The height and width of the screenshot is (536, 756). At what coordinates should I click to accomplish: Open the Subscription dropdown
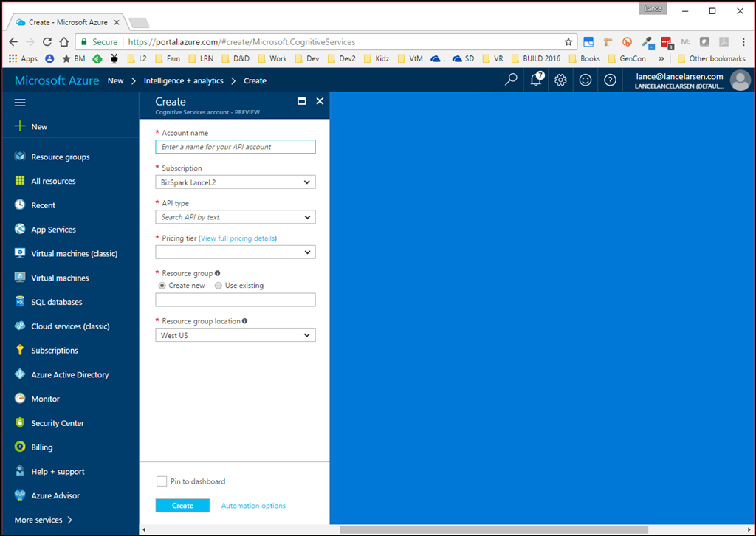(236, 182)
